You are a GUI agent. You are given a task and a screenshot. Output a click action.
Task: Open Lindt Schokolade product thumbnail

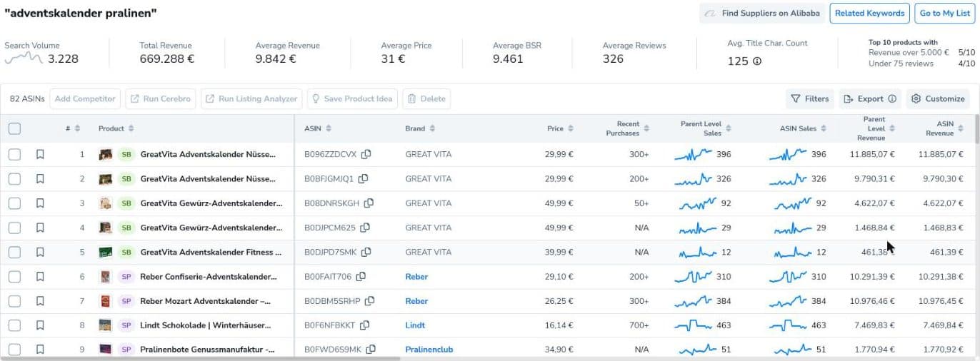coord(106,325)
